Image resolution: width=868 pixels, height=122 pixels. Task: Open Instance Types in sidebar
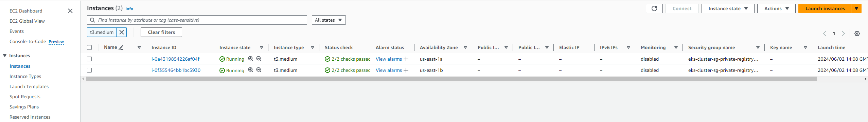[25, 76]
